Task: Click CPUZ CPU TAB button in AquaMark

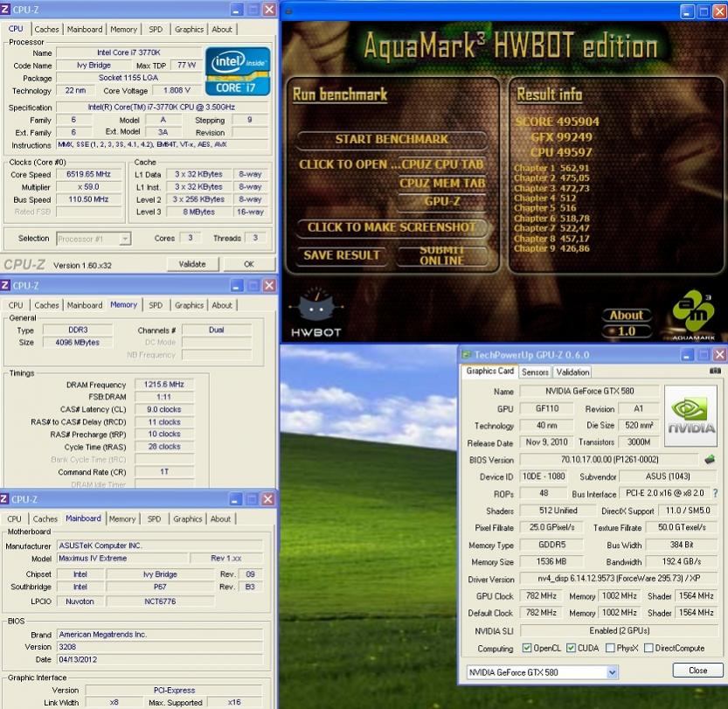Action: (442, 164)
